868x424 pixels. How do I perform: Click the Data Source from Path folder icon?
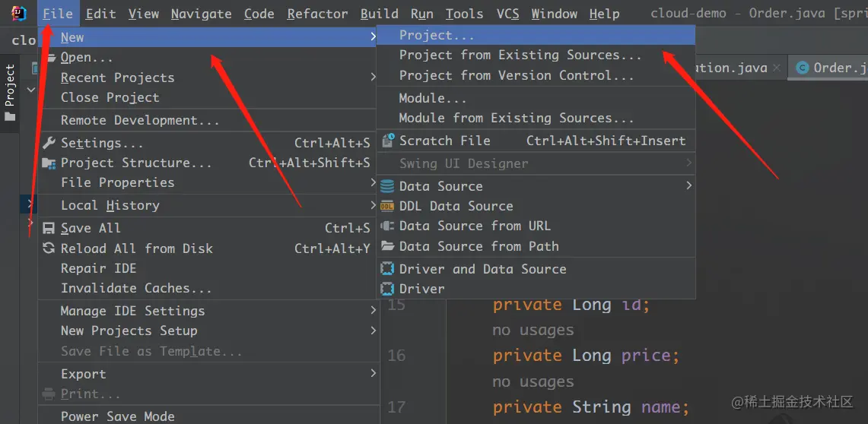tap(387, 246)
